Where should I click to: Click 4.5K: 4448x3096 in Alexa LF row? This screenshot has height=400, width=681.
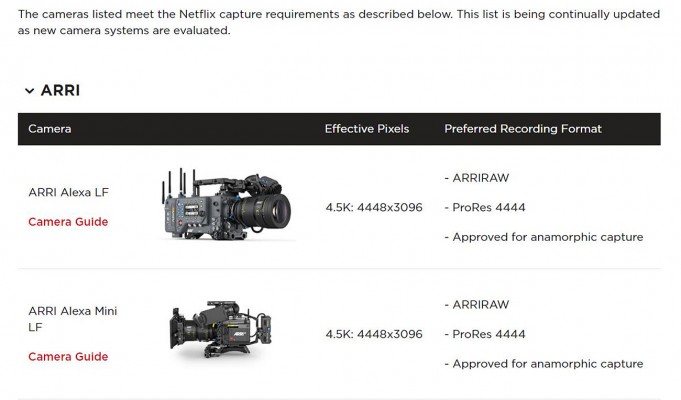pos(374,207)
